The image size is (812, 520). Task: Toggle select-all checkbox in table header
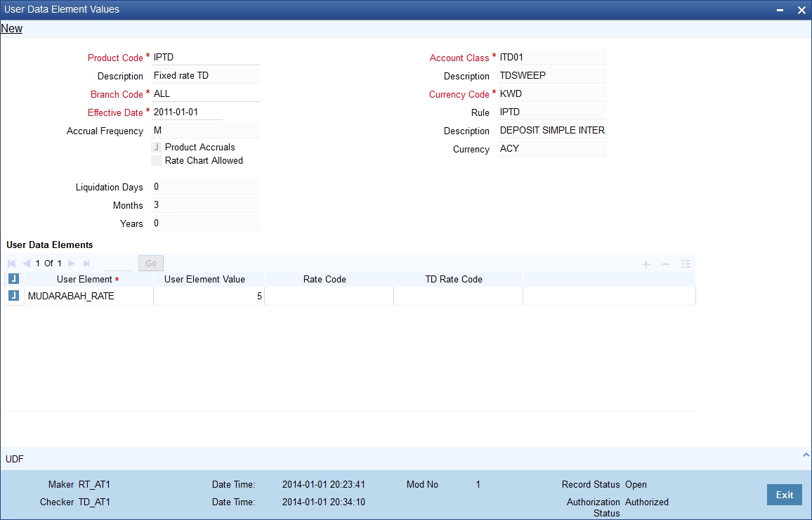click(14, 279)
